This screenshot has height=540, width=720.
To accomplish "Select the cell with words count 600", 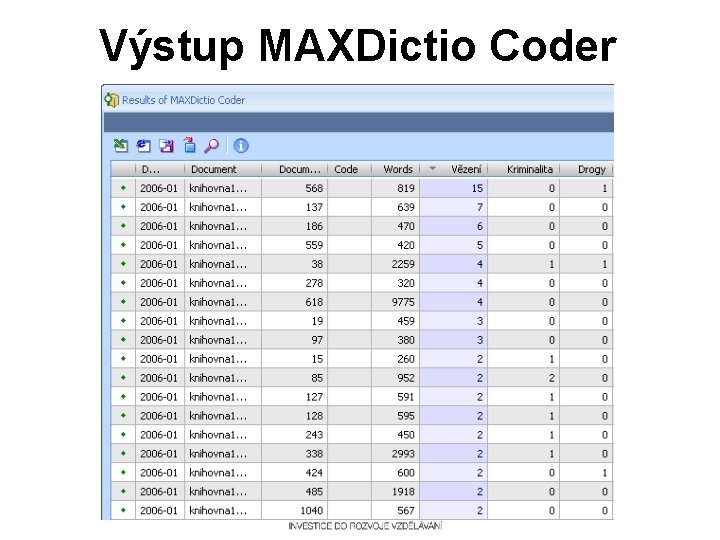I will 395,472.
